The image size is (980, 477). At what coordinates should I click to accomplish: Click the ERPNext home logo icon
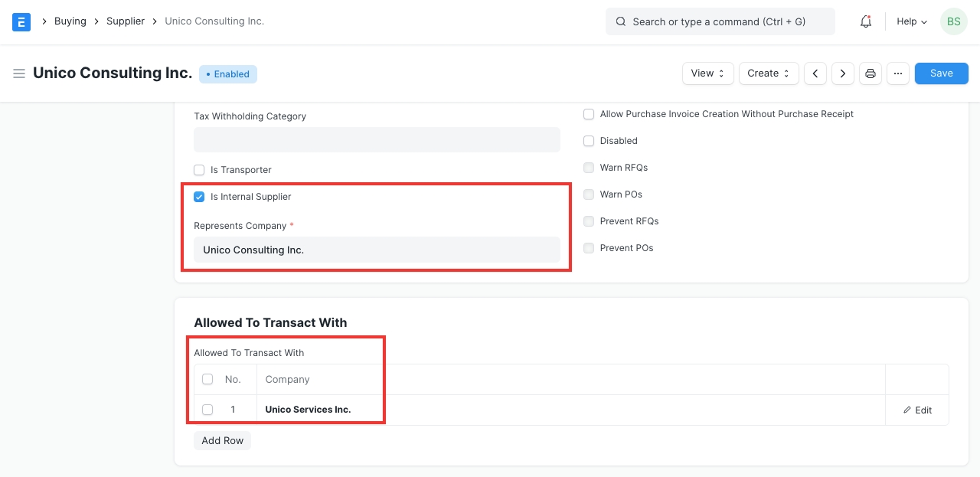(21, 21)
